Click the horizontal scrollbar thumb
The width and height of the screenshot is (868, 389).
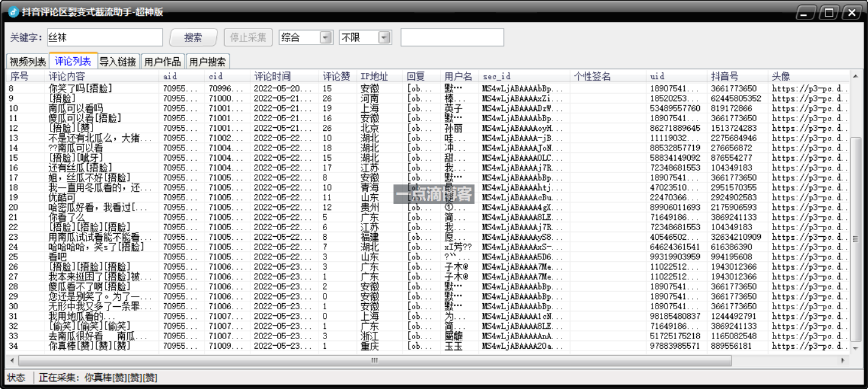coord(374,360)
